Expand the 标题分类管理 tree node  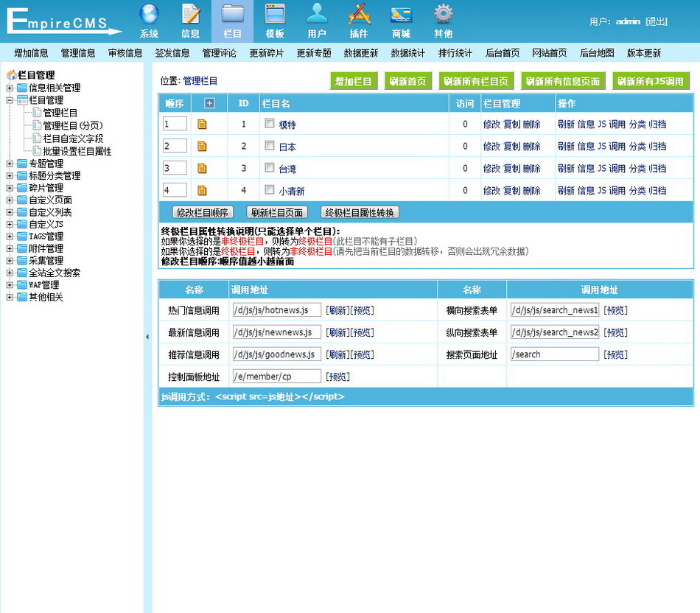[x=10, y=176]
